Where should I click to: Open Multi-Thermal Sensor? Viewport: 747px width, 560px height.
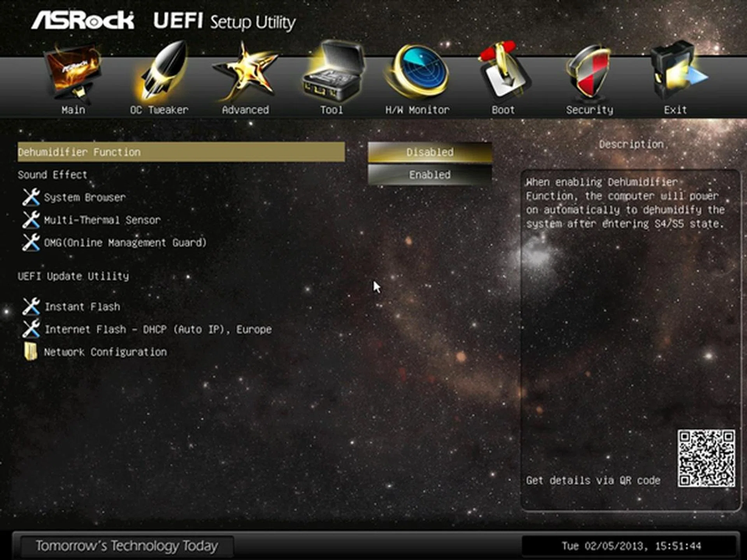click(102, 220)
